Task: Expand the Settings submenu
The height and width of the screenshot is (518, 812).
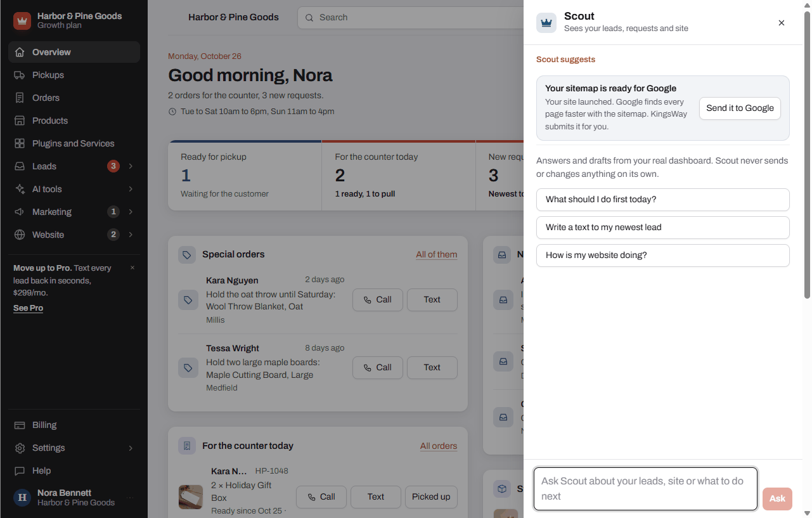Action: coord(131,448)
